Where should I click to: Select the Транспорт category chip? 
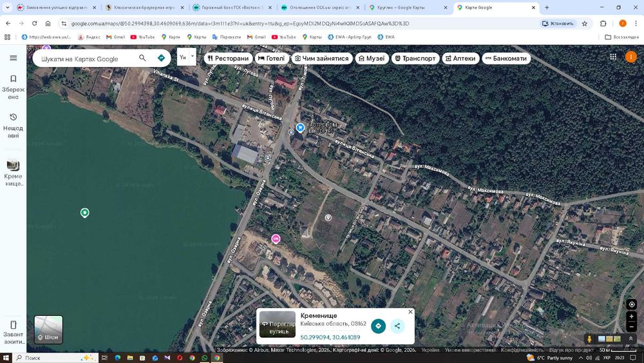[x=415, y=59]
